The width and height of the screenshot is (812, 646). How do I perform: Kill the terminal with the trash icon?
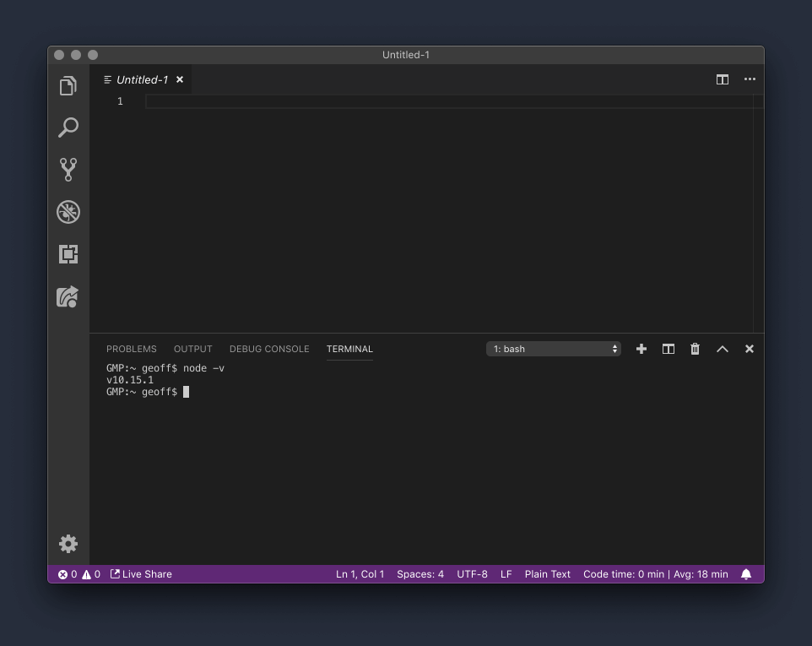tap(695, 349)
